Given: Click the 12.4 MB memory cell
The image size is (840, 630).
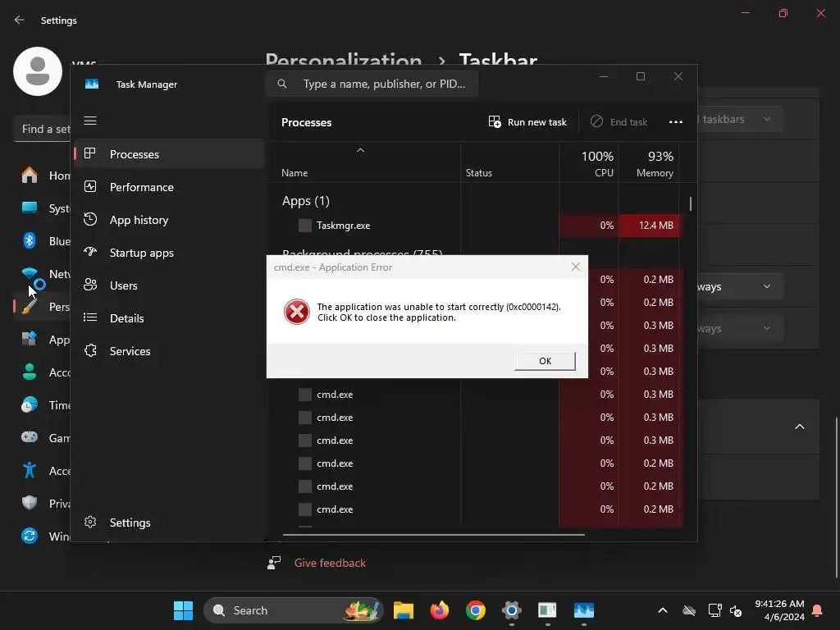Looking at the screenshot, I should [650, 226].
